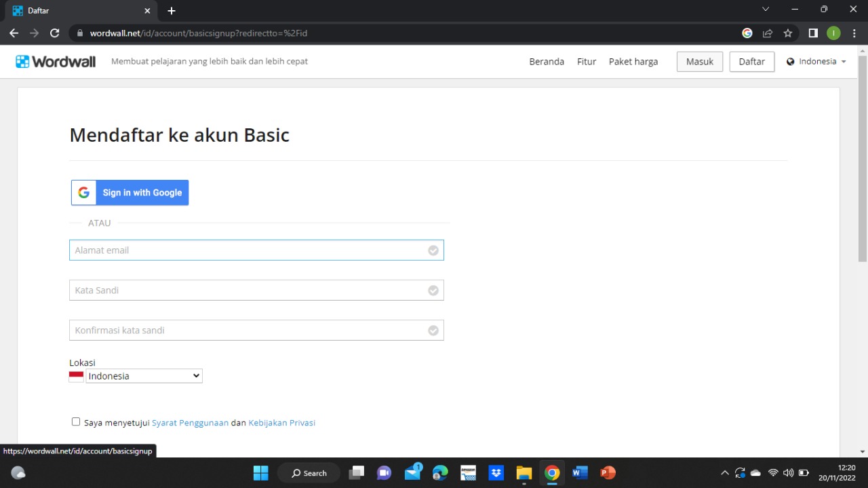868x488 pixels.
Task: Open Task View on taskbar
Action: tap(357, 473)
